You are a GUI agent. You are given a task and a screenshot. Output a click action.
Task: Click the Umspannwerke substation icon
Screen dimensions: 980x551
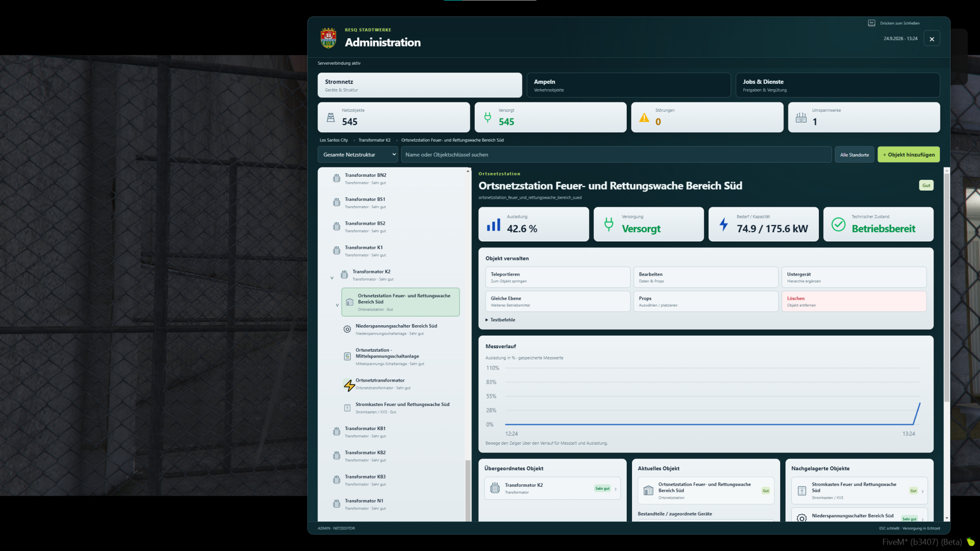click(801, 118)
